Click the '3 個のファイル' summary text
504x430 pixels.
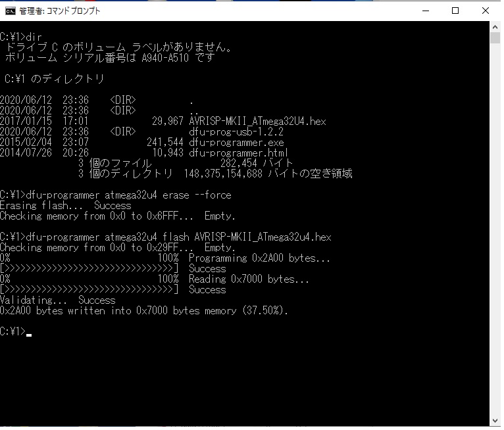click(115, 163)
